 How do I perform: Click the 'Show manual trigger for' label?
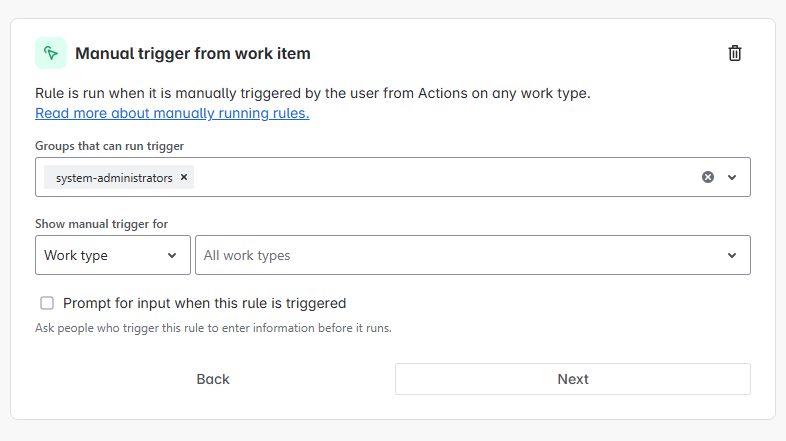(101, 224)
